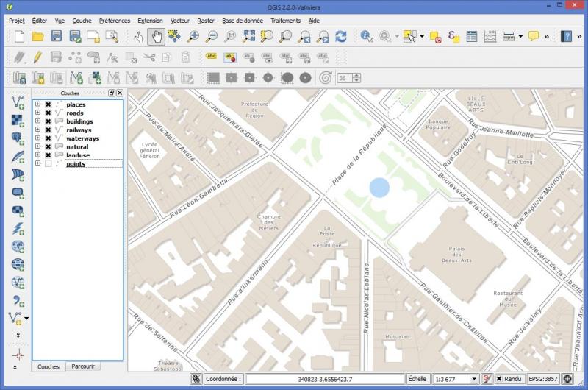Click the Save project icon

coord(56,36)
